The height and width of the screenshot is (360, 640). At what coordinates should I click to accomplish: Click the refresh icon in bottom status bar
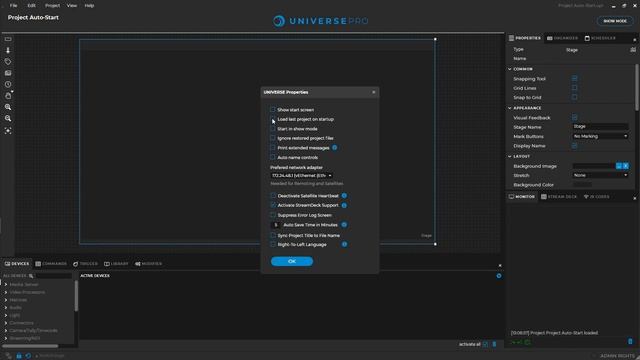28,356
